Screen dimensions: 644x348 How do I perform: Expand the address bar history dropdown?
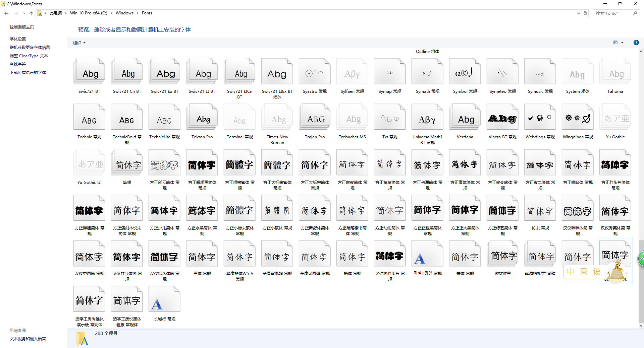pos(579,13)
